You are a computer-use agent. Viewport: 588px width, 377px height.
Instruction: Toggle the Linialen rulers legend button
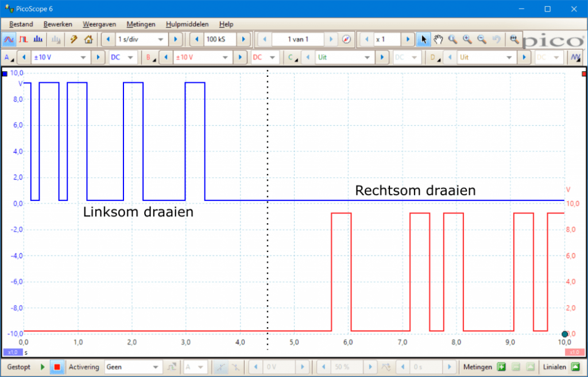click(575, 367)
